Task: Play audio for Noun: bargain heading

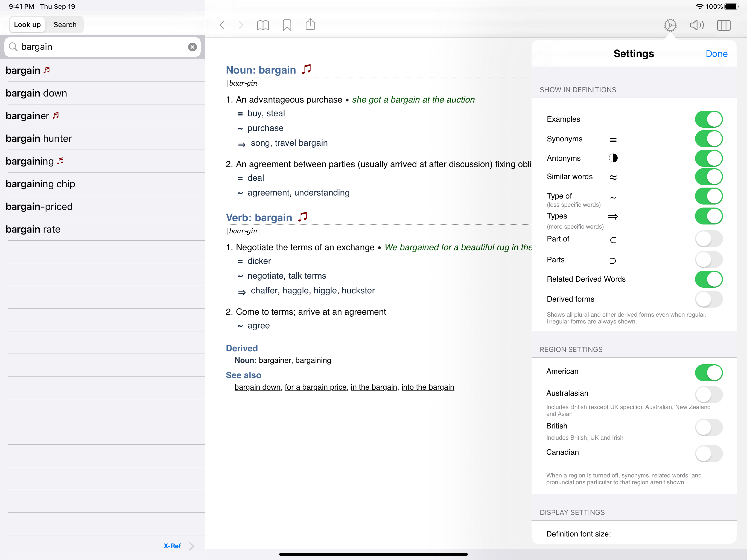Action: pos(307,69)
